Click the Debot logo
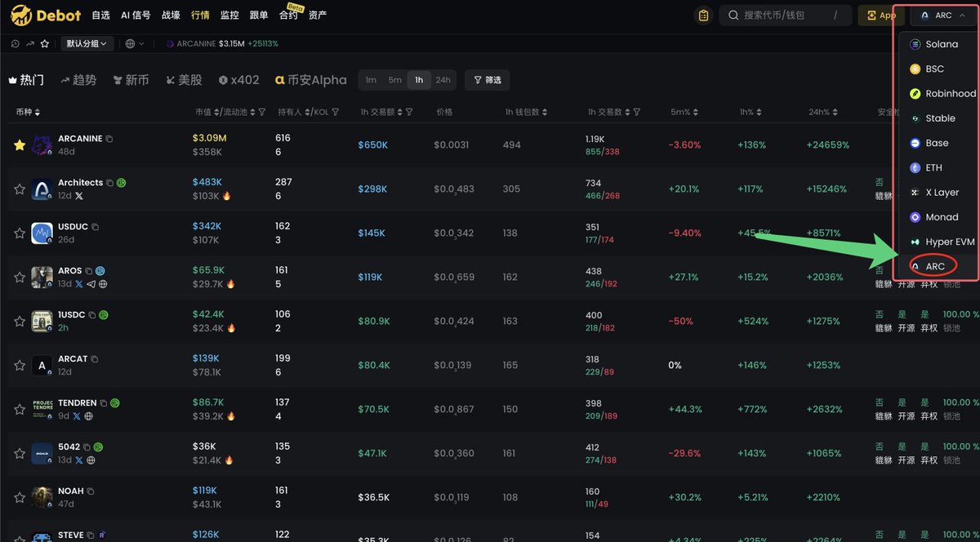This screenshot has height=542, width=980. click(46, 15)
